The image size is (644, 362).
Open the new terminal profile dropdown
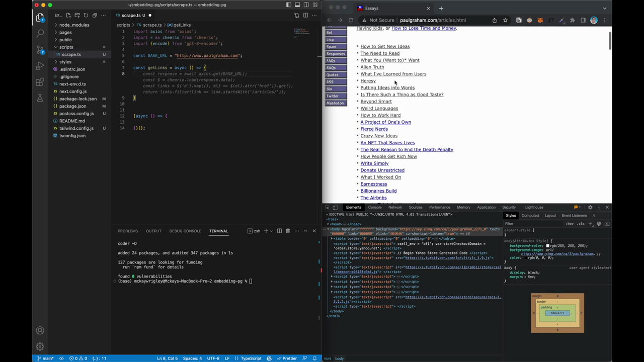272,231
